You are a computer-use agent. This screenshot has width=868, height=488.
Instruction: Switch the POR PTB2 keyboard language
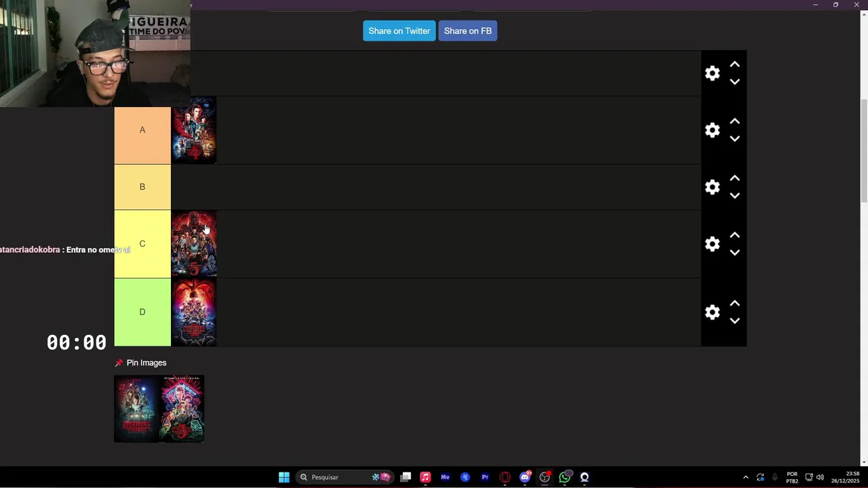[x=792, y=477]
